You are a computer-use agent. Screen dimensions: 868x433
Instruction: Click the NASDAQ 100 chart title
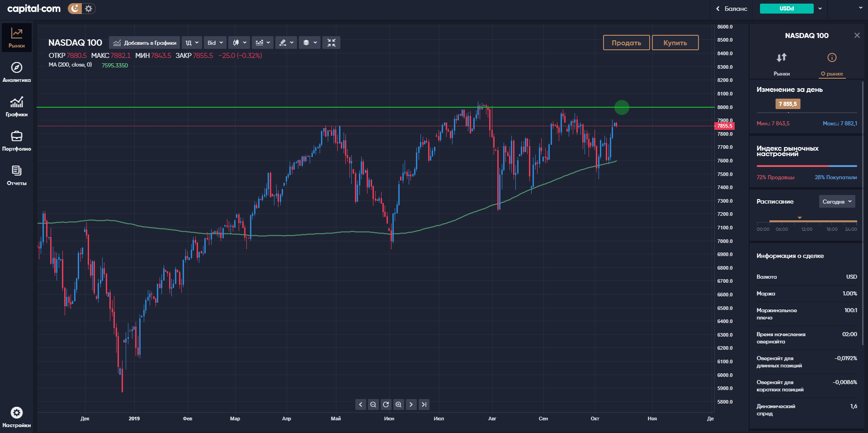pos(75,43)
